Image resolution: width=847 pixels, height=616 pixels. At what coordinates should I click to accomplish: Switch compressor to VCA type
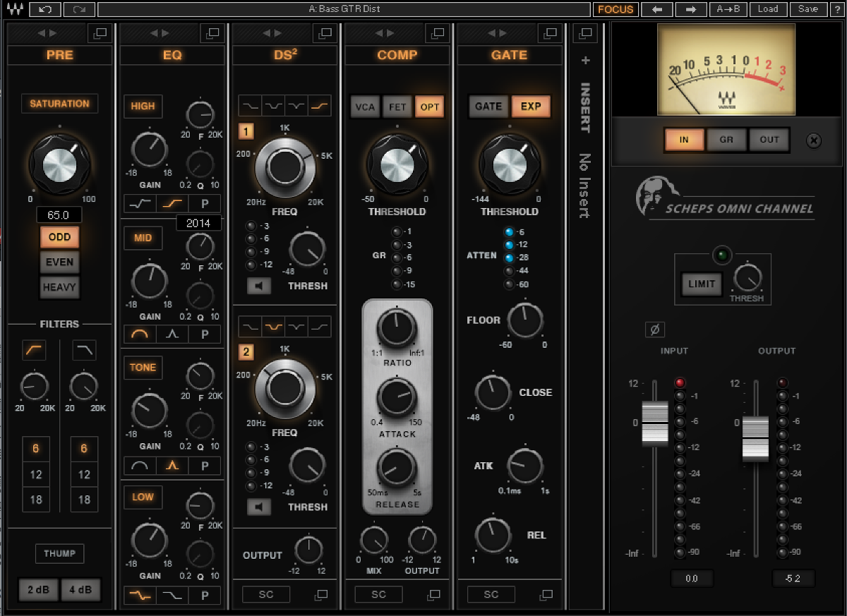click(x=365, y=107)
